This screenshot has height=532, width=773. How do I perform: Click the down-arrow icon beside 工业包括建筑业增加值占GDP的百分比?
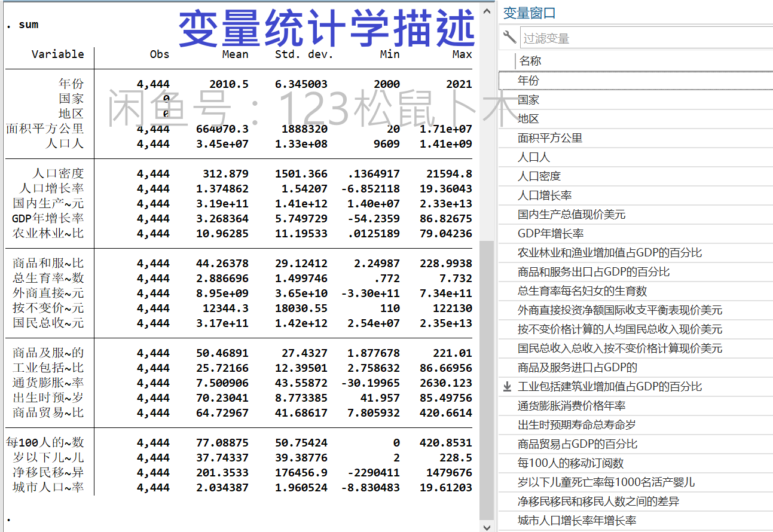508,387
